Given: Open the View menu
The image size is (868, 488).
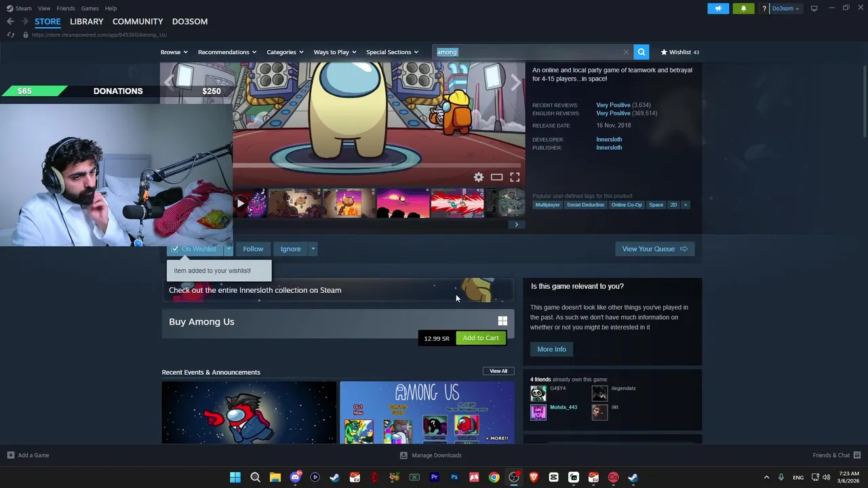Looking at the screenshot, I should [44, 8].
